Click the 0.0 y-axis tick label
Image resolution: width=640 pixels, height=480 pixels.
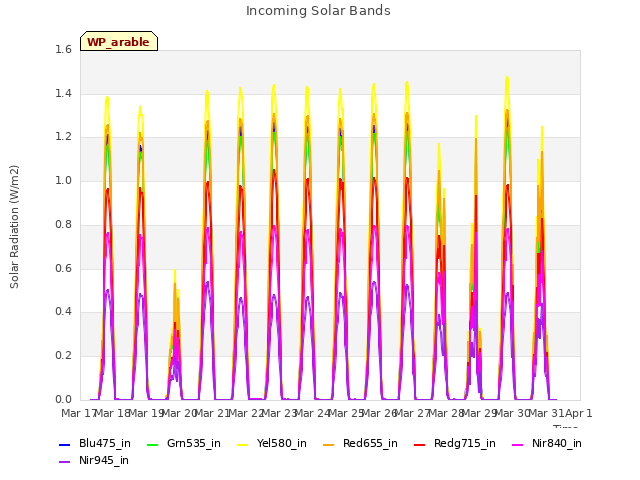pyautogui.click(x=63, y=399)
